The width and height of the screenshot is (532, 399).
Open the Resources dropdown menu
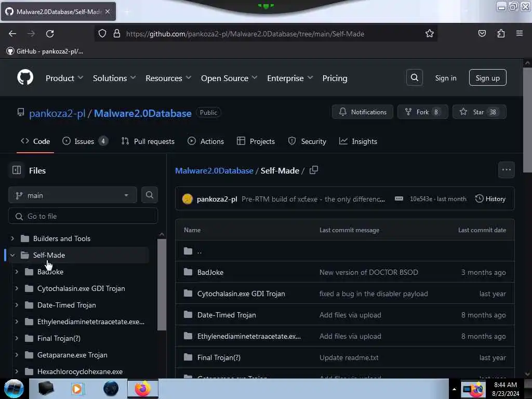pos(168,78)
